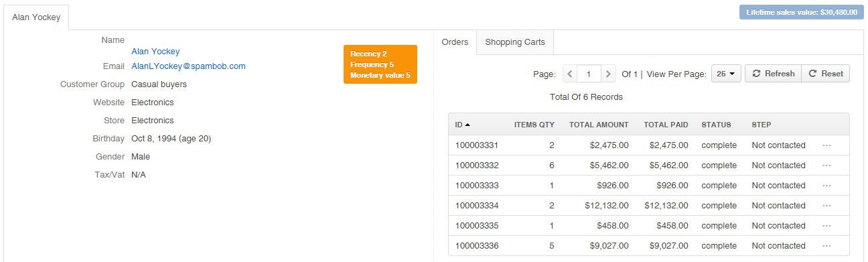Image resolution: width=868 pixels, height=262 pixels.
Task: Open actions menu for order 100003331
Action: tap(826, 145)
